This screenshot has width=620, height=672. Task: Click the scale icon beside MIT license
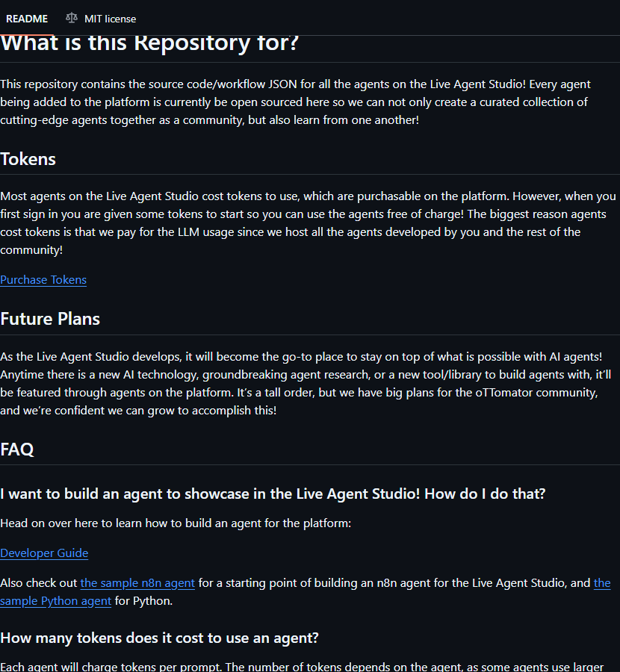click(72, 18)
